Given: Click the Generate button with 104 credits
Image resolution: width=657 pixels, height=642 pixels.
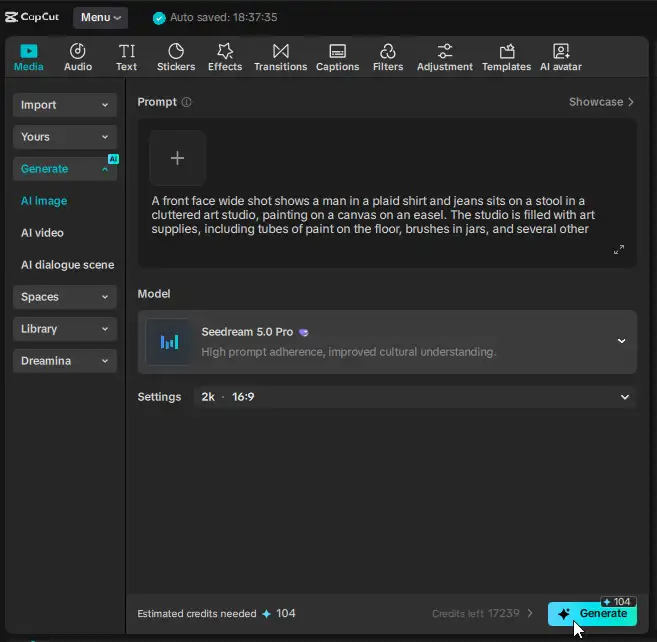Looking at the screenshot, I should click(592, 614).
